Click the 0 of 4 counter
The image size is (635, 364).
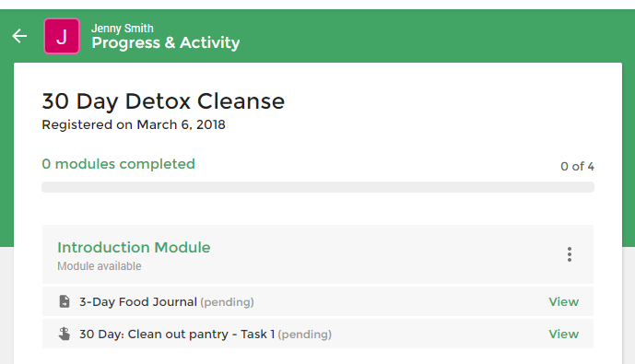click(577, 167)
